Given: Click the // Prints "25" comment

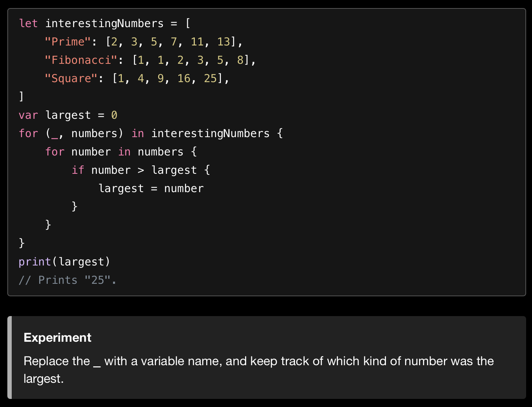Looking at the screenshot, I should click(68, 280).
